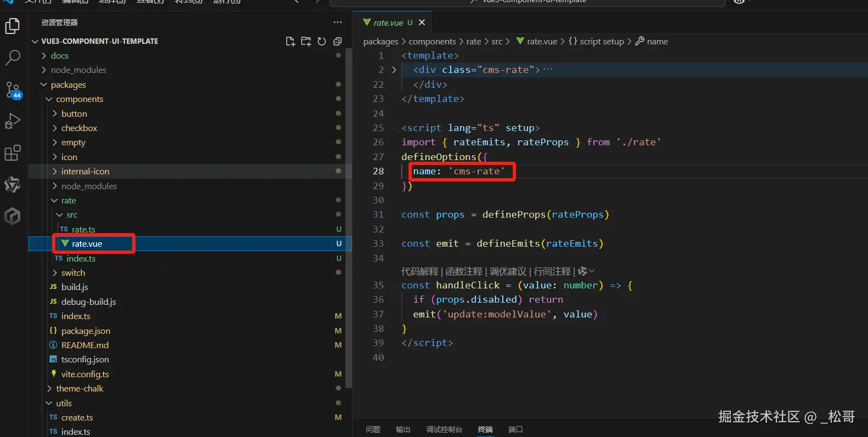The height and width of the screenshot is (437, 868).
Task: Expand the theme-chalk folder chevron
Action: coord(49,389)
